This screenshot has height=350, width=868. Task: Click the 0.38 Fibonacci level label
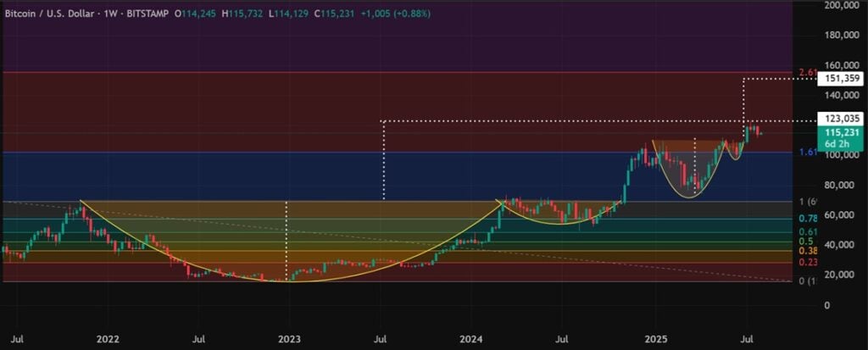coord(808,251)
